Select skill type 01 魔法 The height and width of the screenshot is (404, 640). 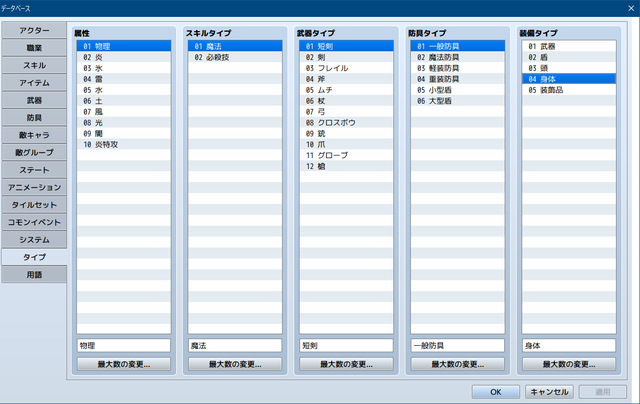[x=235, y=46]
